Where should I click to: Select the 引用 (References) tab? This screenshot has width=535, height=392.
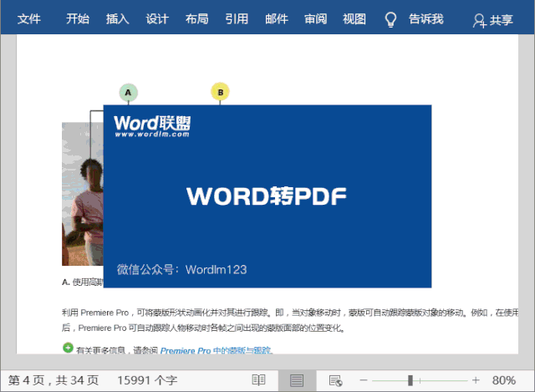click(237, 19)
